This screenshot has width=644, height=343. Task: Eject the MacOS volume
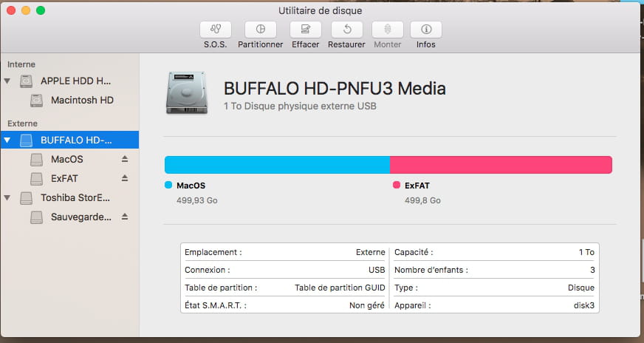pyautogui.click(x=125, y=159)
